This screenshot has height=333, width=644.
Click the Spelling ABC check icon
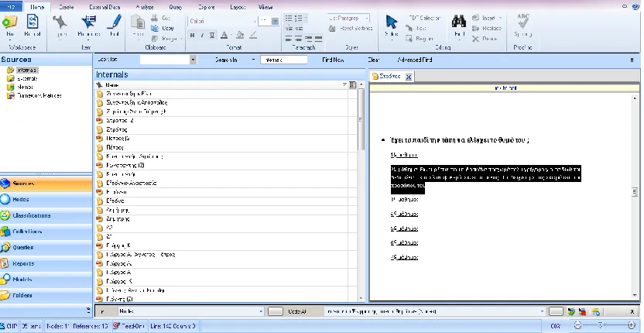[x=522, y=21]
